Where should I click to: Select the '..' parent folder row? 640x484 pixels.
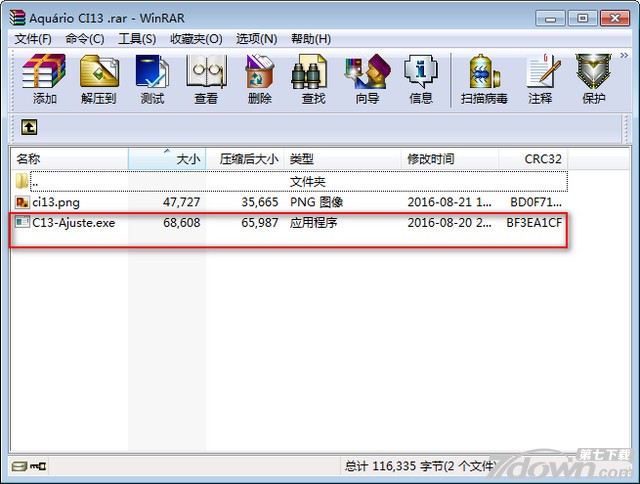click(290, 182)
